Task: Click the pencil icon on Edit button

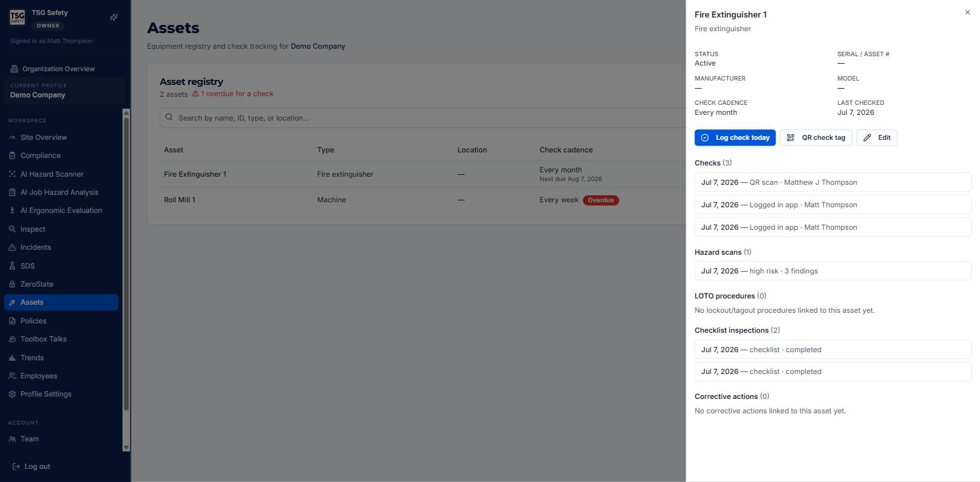Action: coord(867,137)
